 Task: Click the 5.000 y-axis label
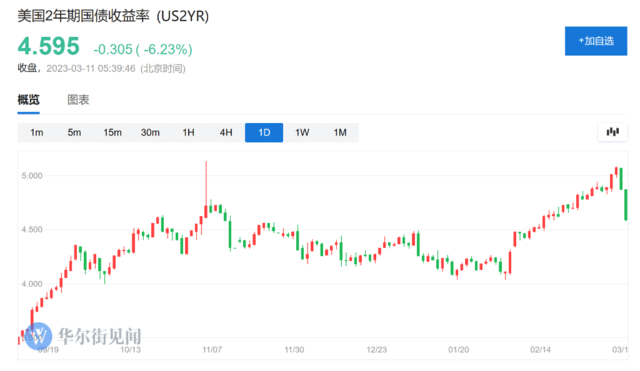point(32,176)
